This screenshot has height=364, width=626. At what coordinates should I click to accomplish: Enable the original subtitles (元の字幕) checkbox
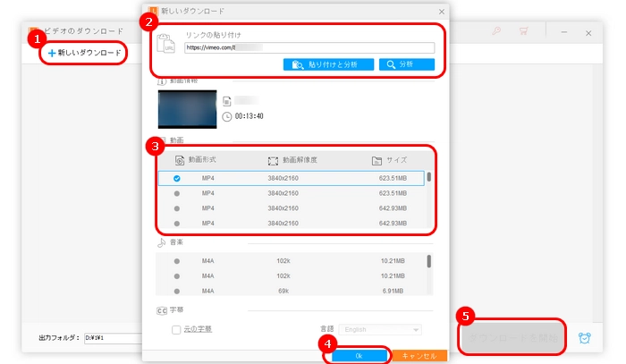click(x=176, y=330)
